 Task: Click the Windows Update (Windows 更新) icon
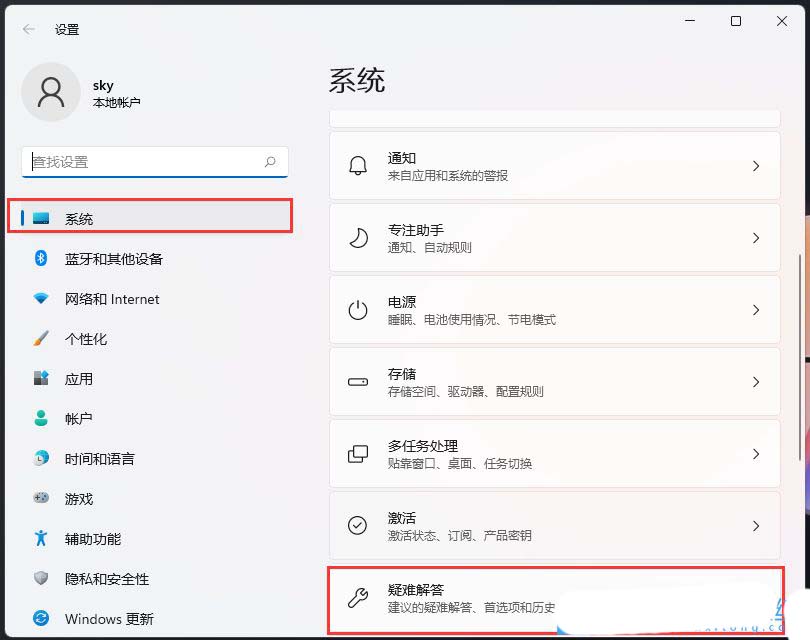coord(41,619)
